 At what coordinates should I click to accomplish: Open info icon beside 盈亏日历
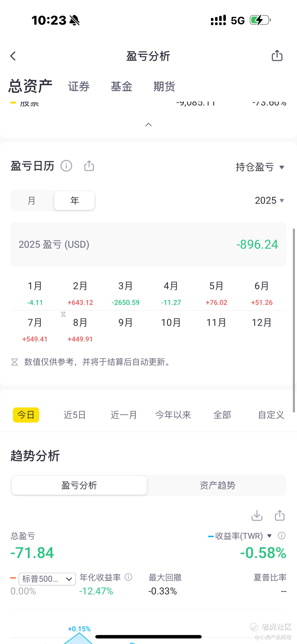point(66,166)
